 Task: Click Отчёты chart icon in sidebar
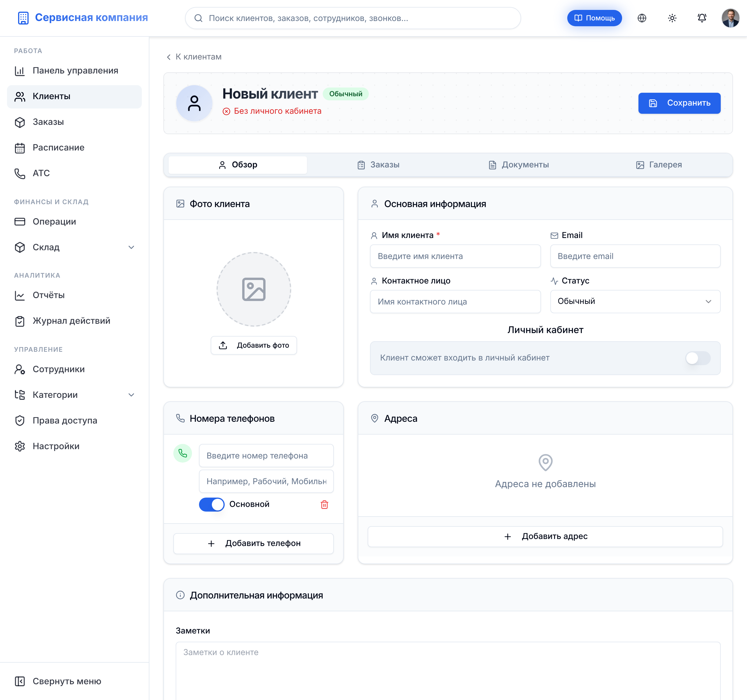[20, 295]
